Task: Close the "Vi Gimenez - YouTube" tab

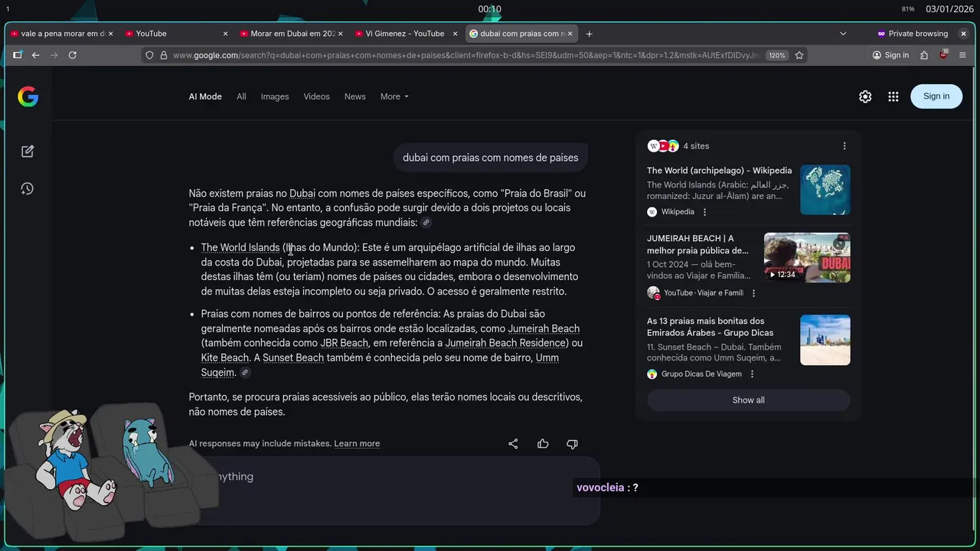Action: [455, 34]
